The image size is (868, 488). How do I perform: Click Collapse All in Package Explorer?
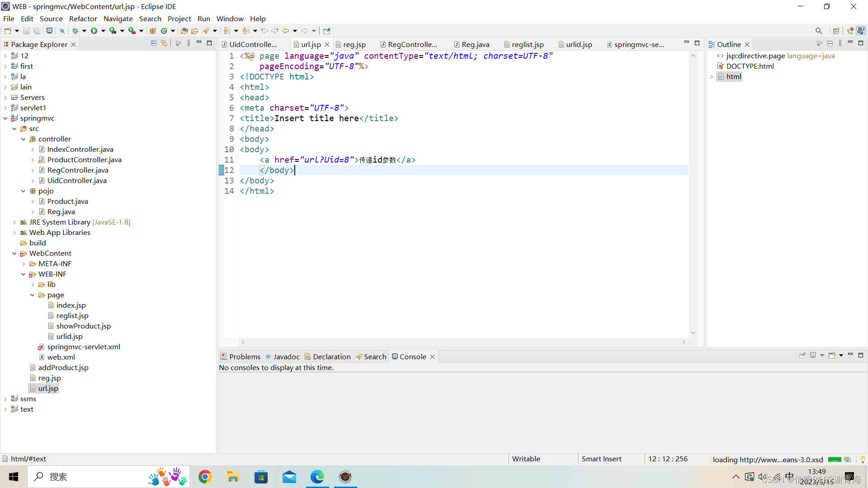[x=154, y=43]
